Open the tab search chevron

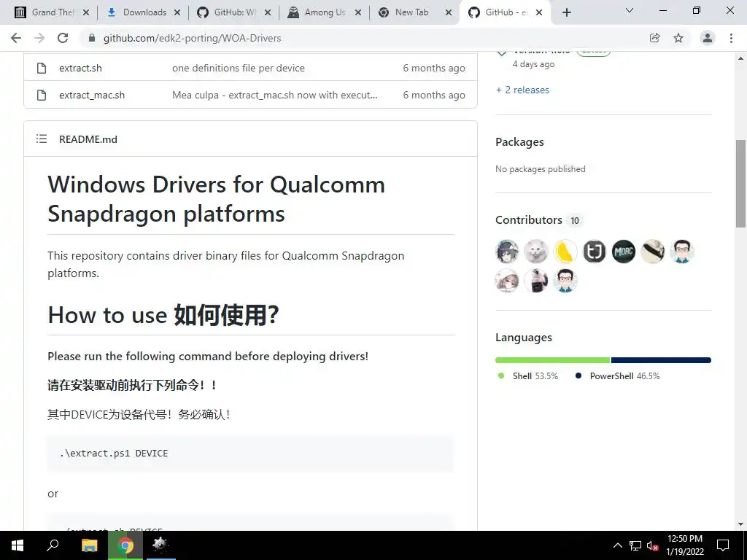(630, 10)
